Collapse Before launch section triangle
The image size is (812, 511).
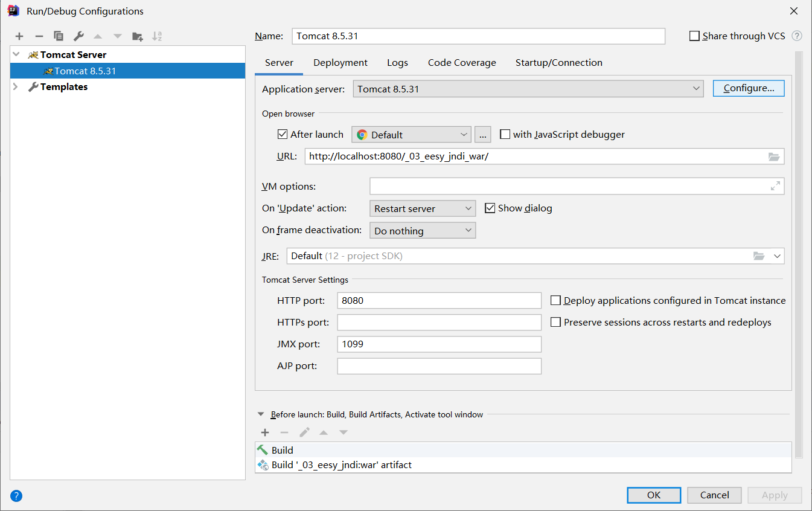click(x=261, y=414)
